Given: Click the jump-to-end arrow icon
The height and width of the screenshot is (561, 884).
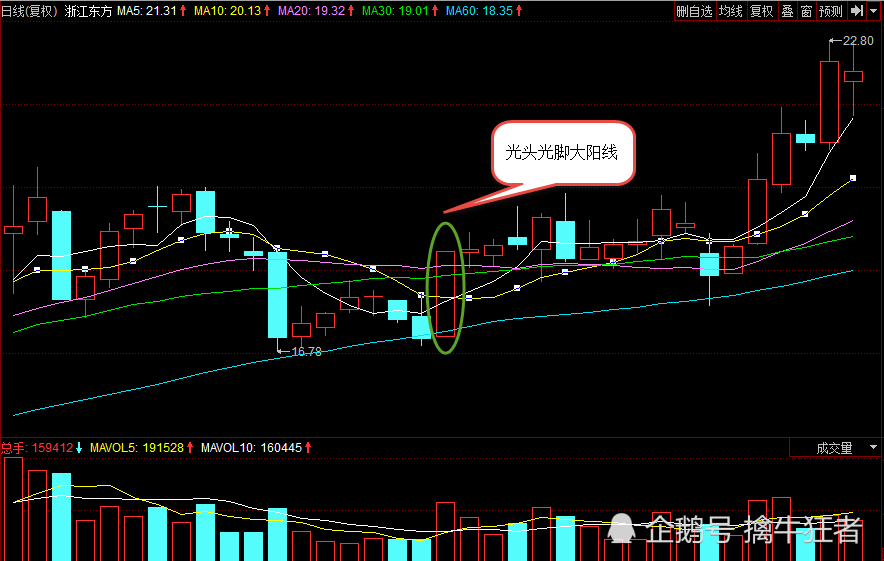Looking at the screenshot, I should pyautogui.click(x=857, y=11).
